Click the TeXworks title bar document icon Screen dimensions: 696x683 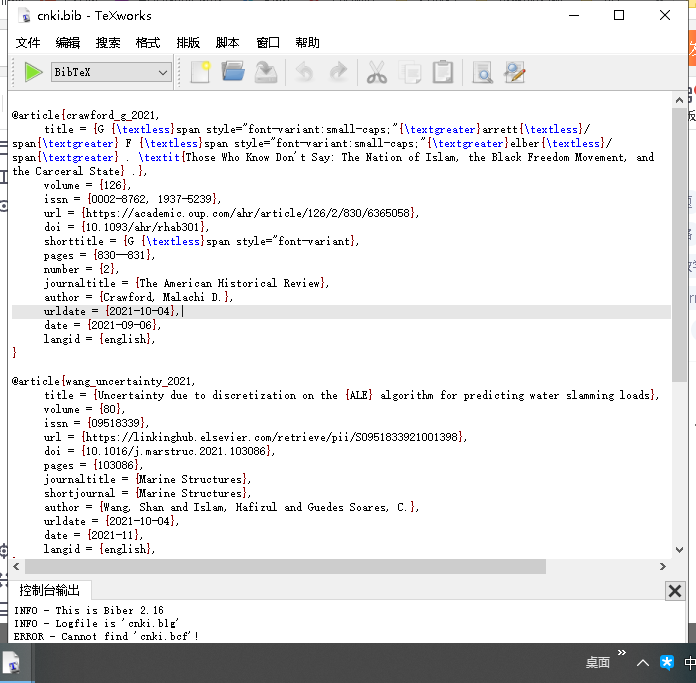pos(26,16)
